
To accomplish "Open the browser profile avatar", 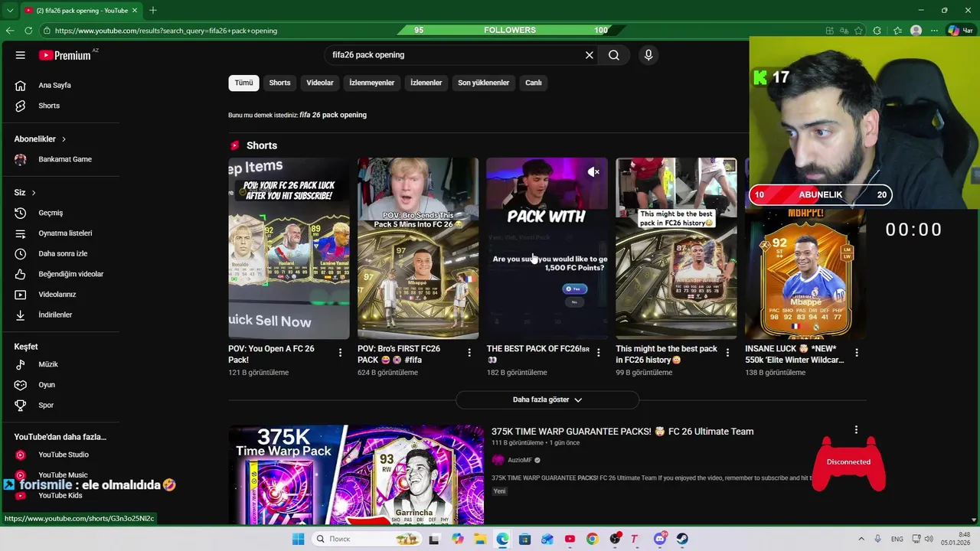I will pyautogui.click(x=916, y=31).
